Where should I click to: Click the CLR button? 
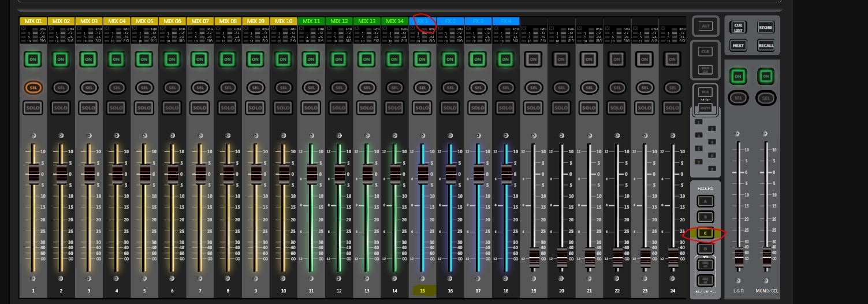click(705, 51)
